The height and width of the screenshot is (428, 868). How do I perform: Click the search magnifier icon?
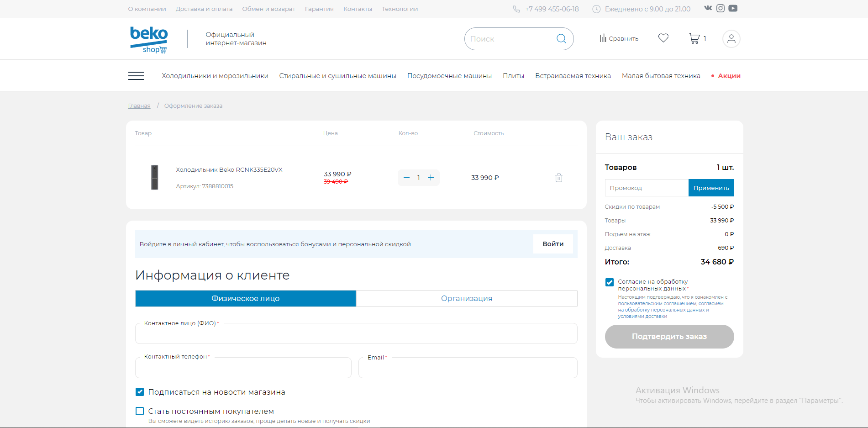(561, 39)
